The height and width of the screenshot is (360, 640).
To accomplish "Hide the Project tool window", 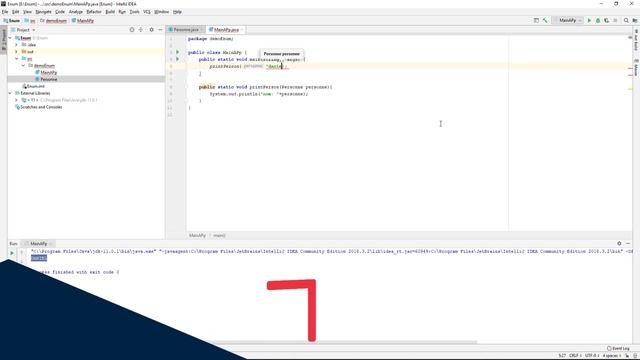I will point(160,30).
